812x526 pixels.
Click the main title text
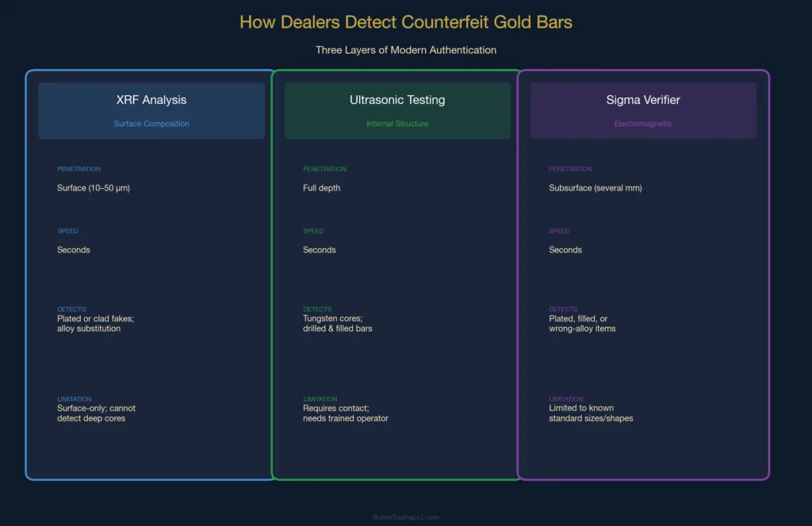pyautogui.click(x=406, y=22)
